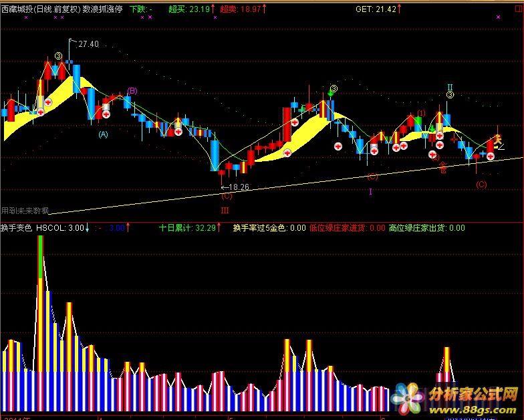Click the ③ marker under the cyan II label

(x=450, y=95)
